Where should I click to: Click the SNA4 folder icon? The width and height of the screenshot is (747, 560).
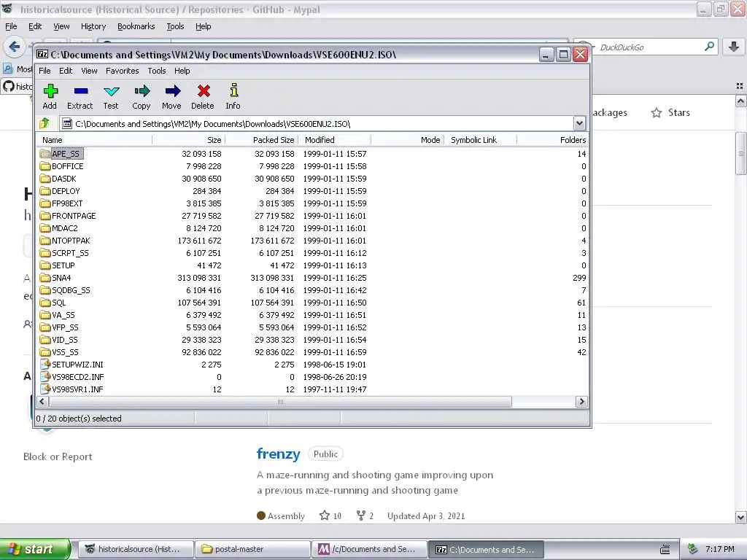pyautogui.click(x=45, y=277)
